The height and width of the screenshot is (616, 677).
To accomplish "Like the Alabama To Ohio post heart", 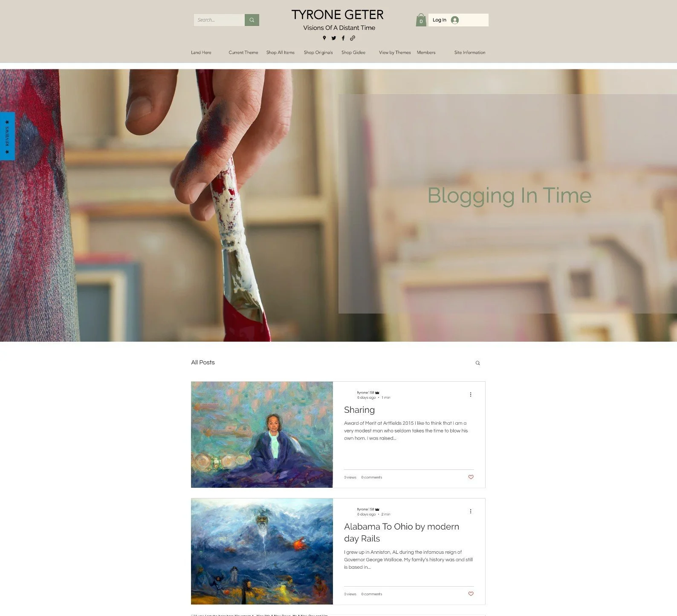I will (x=471, y=594).
